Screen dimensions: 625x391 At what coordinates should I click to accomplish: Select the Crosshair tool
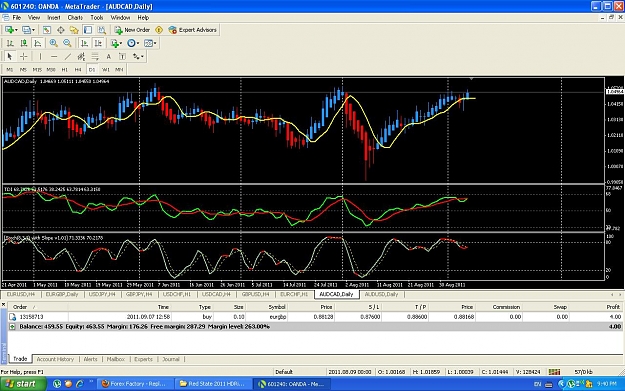click(24, 57)
